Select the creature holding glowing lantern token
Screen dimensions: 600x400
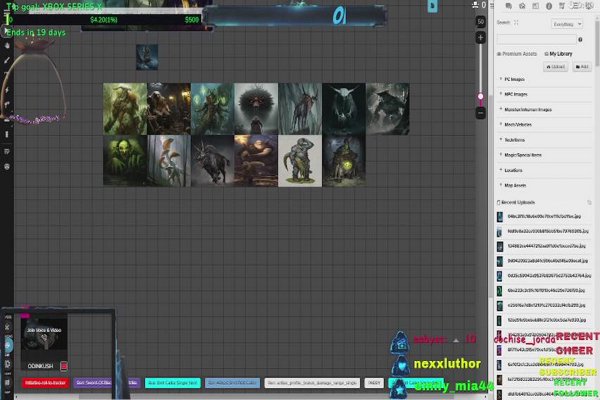(344, 161)
